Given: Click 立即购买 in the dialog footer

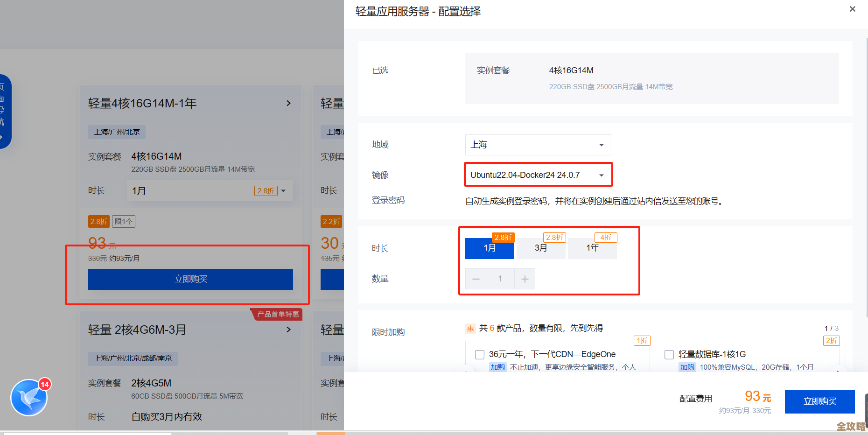Looking at the screenshot, I should 819,401.
